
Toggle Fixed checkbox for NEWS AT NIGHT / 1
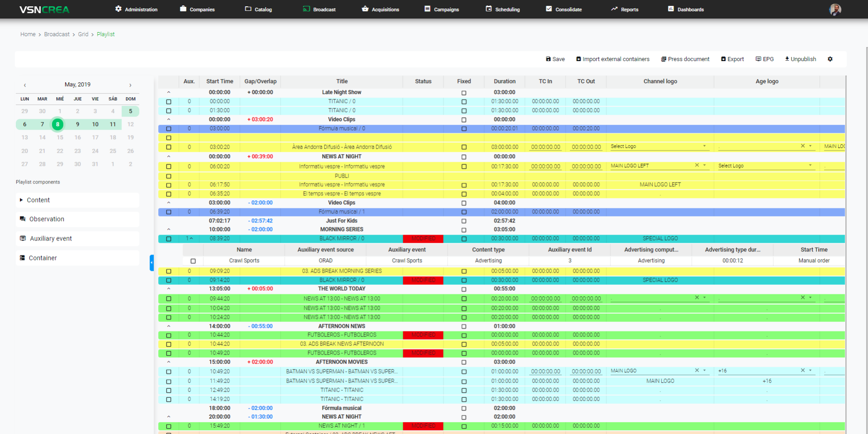point(464,426)
